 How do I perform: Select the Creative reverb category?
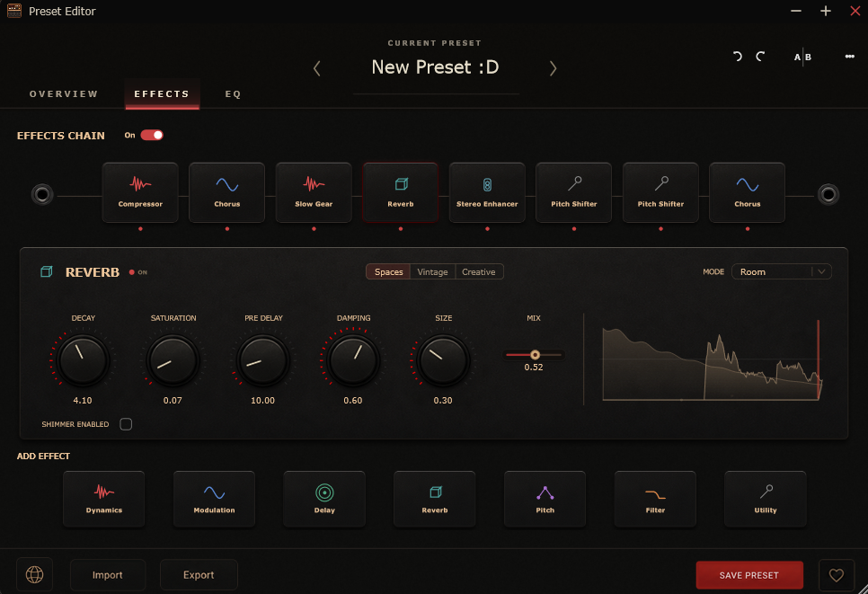479,271
